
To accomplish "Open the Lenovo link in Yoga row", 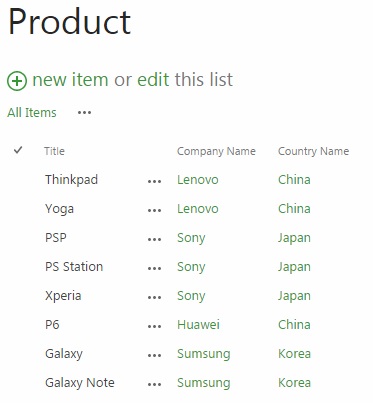I will (x=198, y=209).
